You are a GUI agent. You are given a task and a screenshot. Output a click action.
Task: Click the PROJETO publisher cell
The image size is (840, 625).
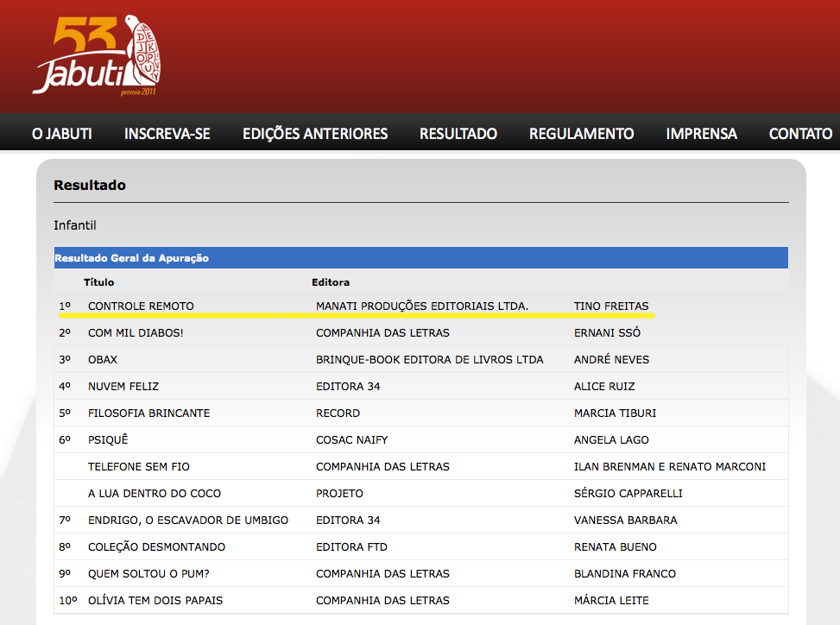tap(339, 493)
